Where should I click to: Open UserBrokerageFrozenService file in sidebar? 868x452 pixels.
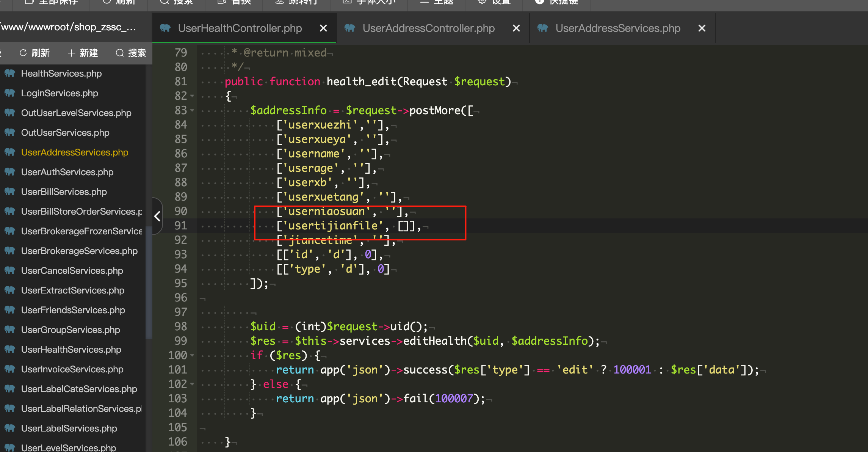pyautogui.click(x=81, y=231)
